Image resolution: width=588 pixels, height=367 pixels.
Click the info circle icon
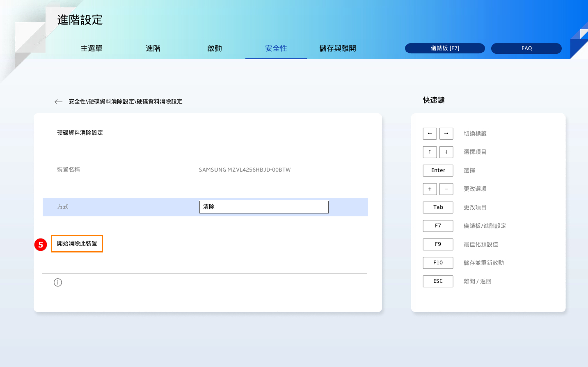point(58,282)
